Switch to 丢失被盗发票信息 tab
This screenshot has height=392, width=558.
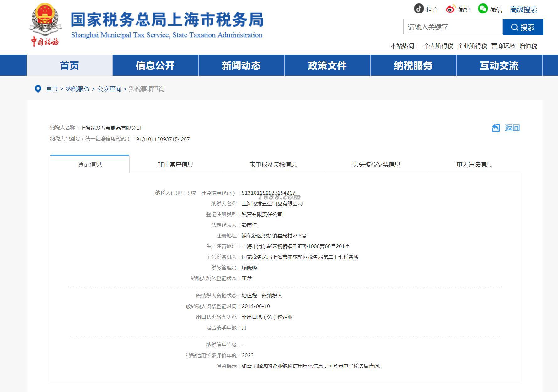[377, 164]
